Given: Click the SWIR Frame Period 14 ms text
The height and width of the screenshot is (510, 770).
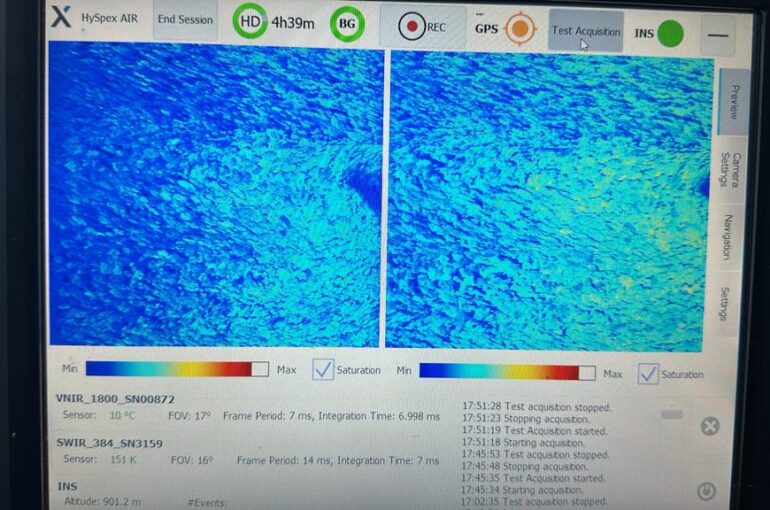Looking at the screenshot, I should 284,460.
